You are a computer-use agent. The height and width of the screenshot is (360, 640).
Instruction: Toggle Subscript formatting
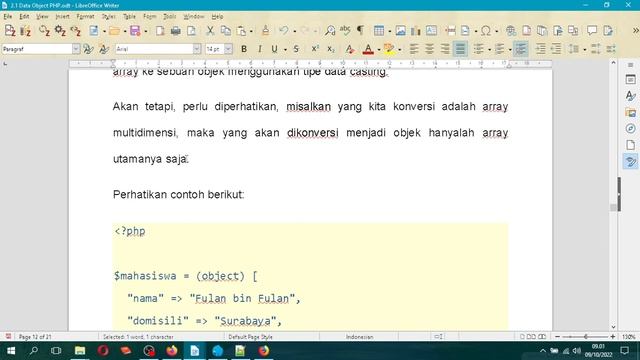(331, 49)
